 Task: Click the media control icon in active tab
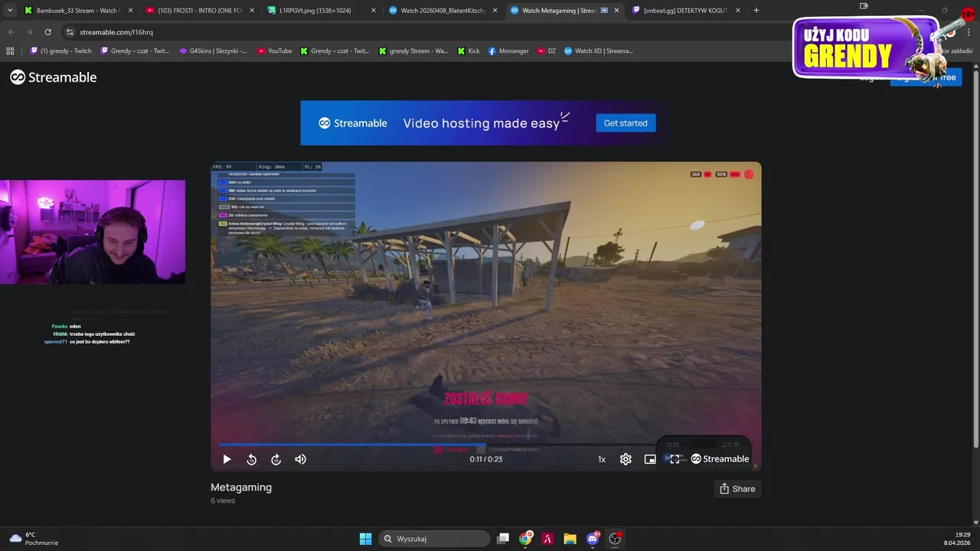pyautogui.click(x=605, y=11)
